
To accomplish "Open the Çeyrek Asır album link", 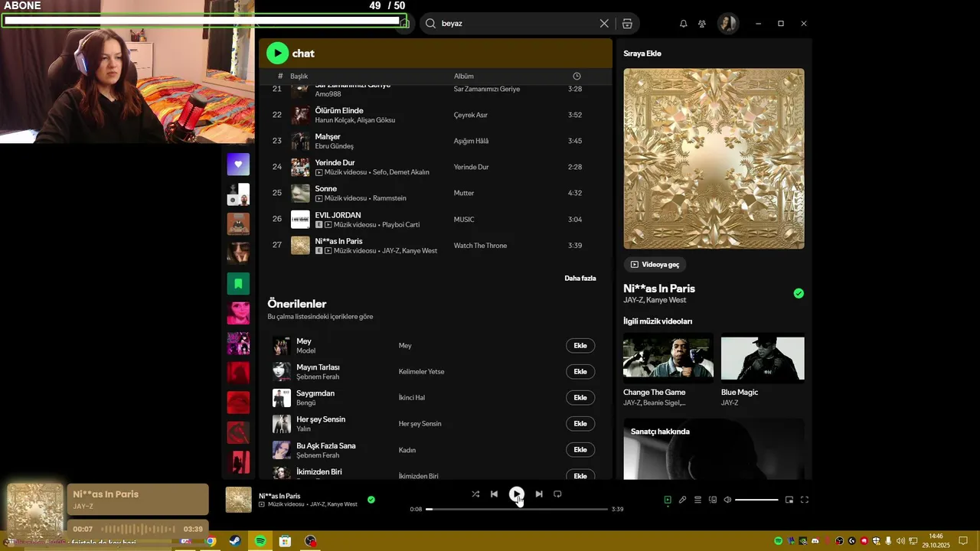I will [471, 116].
